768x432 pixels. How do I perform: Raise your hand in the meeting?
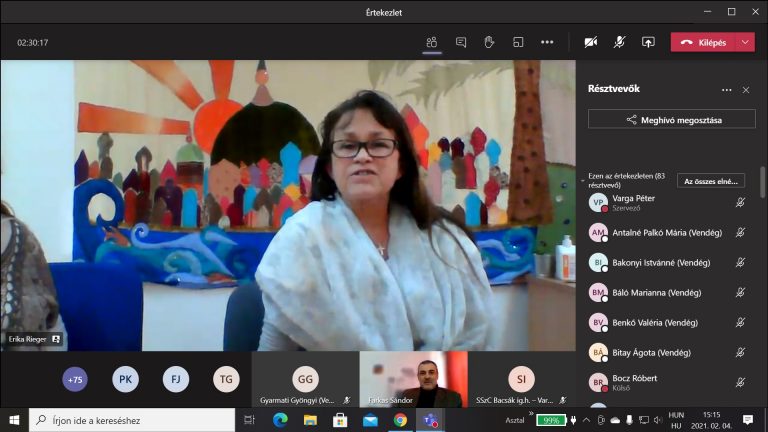coord(489,42)
